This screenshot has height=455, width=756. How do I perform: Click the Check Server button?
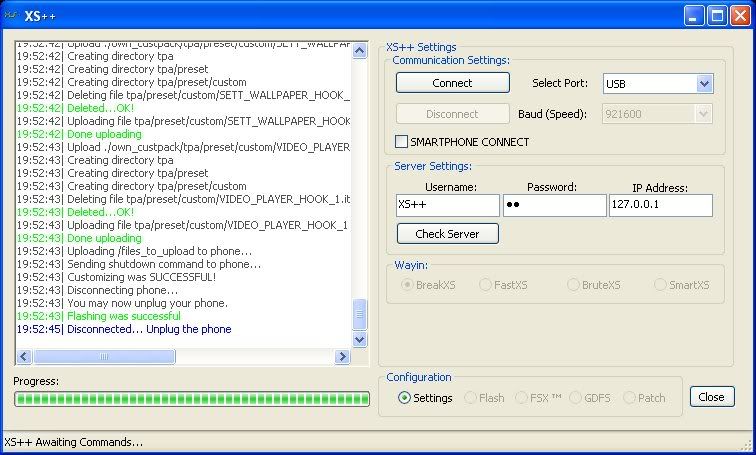click(447, 234)
